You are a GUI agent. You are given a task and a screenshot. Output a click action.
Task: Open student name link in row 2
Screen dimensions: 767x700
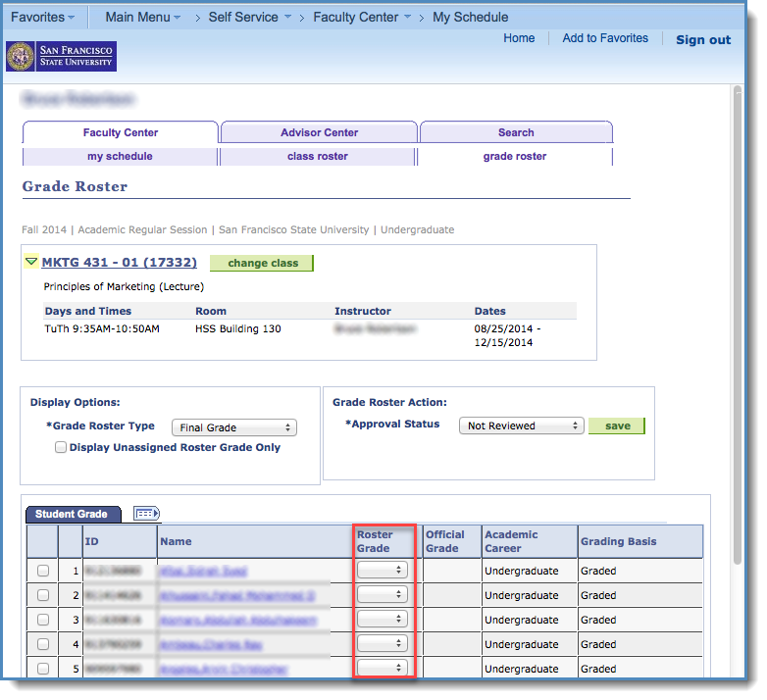coord(237,595)
